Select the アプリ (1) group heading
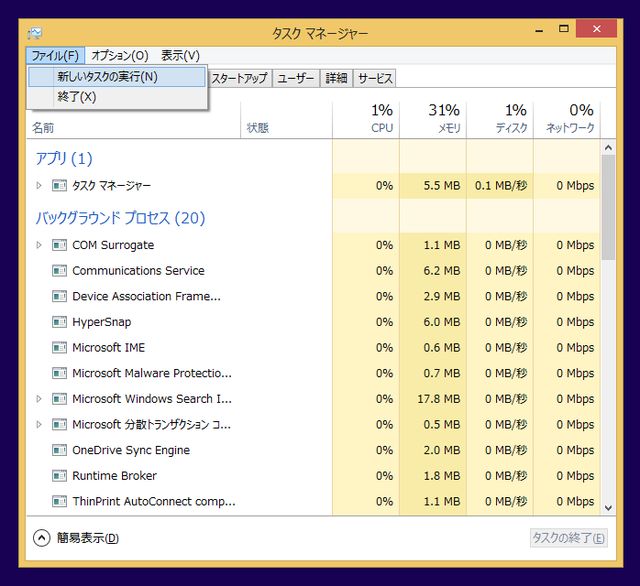 (x=64, y=159)
